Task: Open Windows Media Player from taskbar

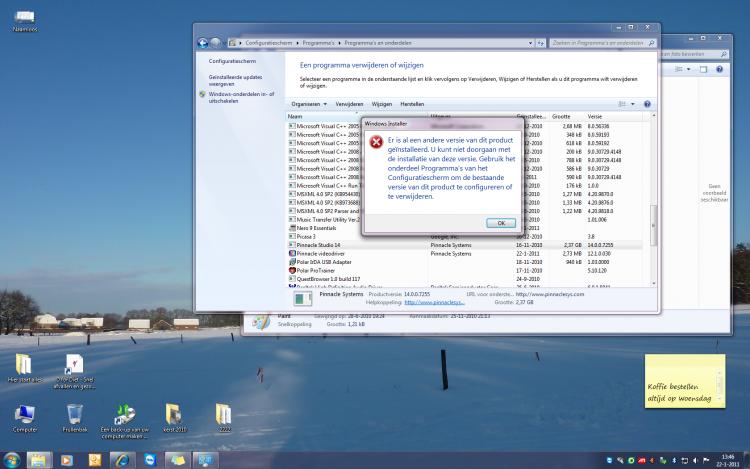Action: tap(67, 459)
